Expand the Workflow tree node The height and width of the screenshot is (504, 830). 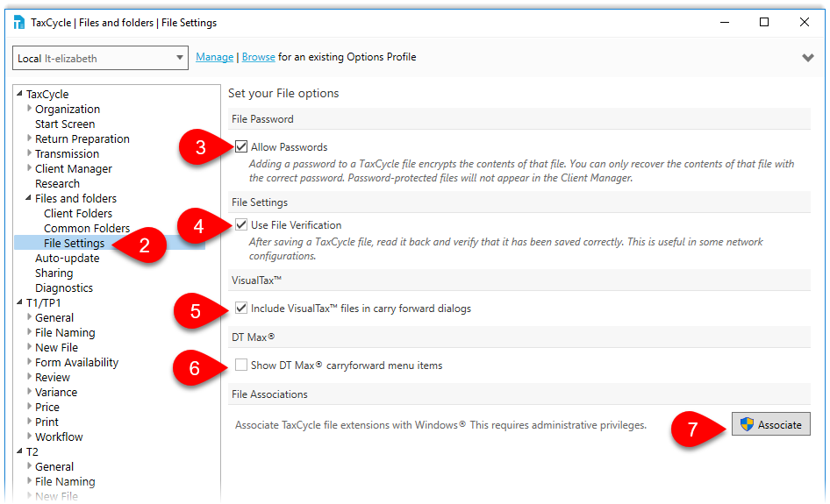(30, 436)
